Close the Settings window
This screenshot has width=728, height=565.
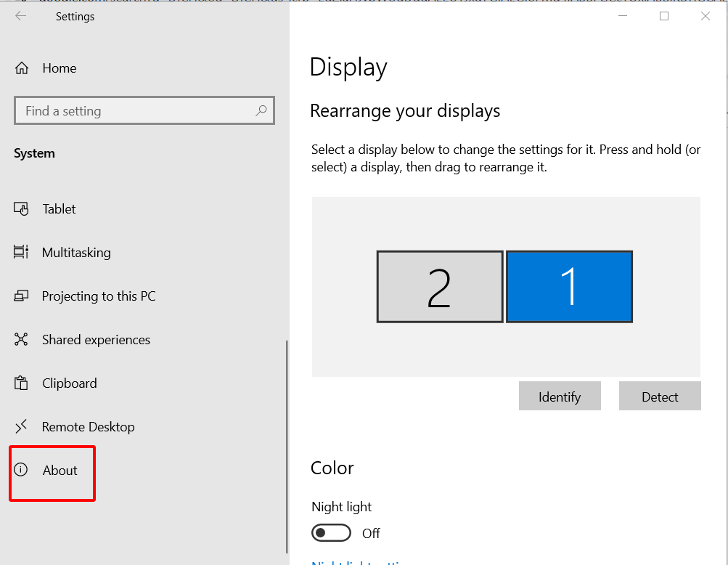point(705,16)
